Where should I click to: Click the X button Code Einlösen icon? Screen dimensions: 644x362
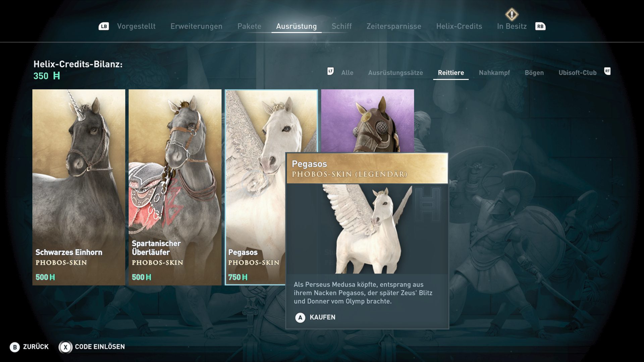65,347
